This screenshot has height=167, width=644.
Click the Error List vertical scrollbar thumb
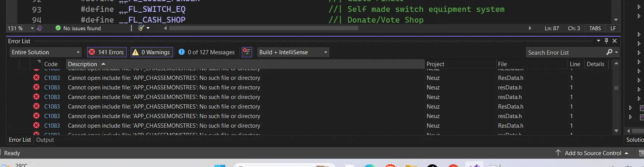point(616,88)
